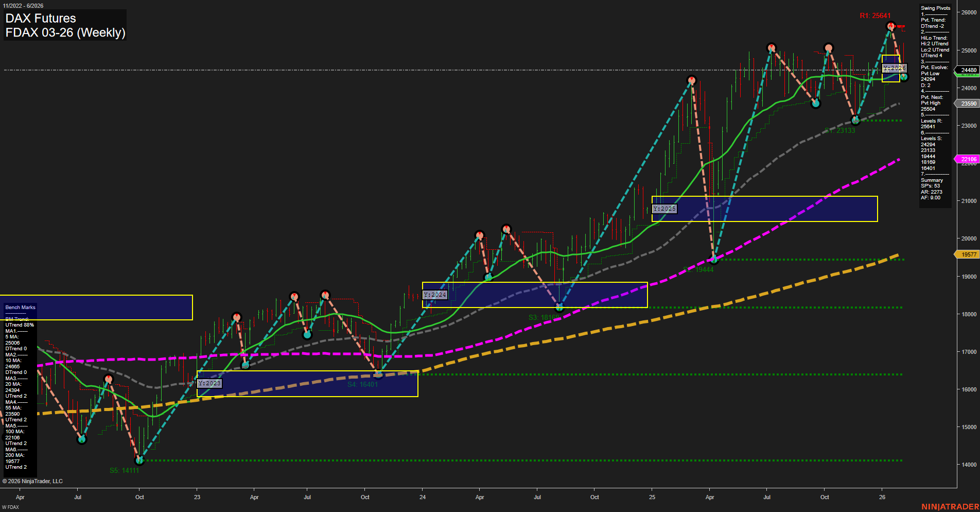Select the S5: 14111 swing low dot
Viewport: 980px width, 512px height.
(139, 460)
